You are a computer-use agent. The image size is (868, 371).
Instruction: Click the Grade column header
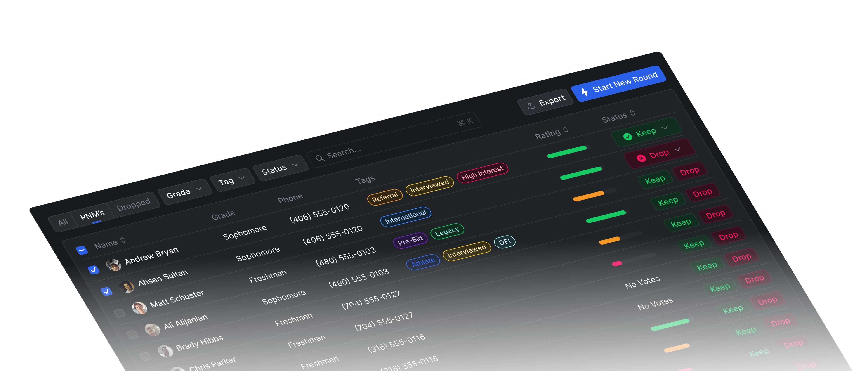pyautogui.click(x=223, y=215)
